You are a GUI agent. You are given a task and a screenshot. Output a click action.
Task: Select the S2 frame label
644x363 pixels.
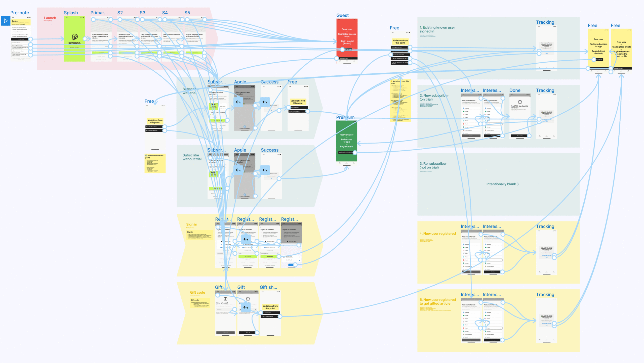120,13
